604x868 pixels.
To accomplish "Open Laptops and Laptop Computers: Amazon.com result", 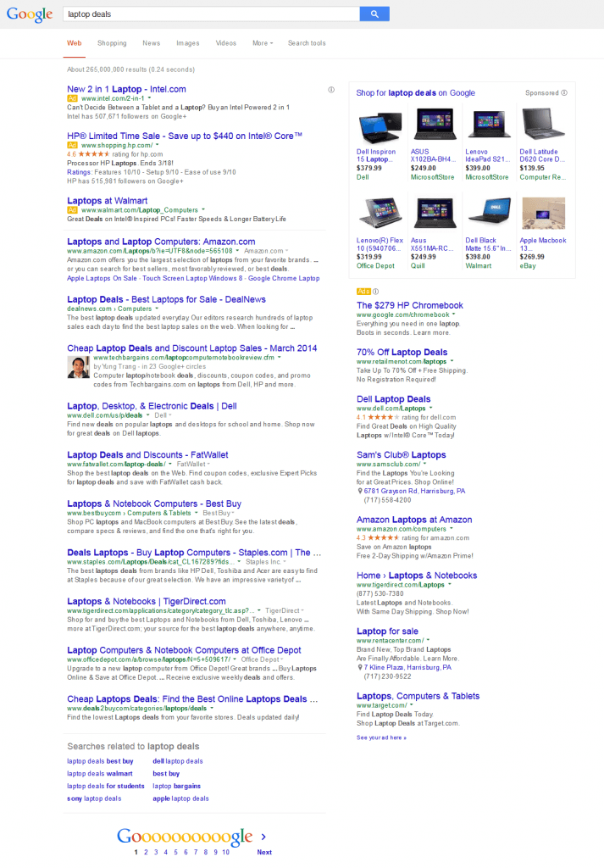I will (161, 242).
